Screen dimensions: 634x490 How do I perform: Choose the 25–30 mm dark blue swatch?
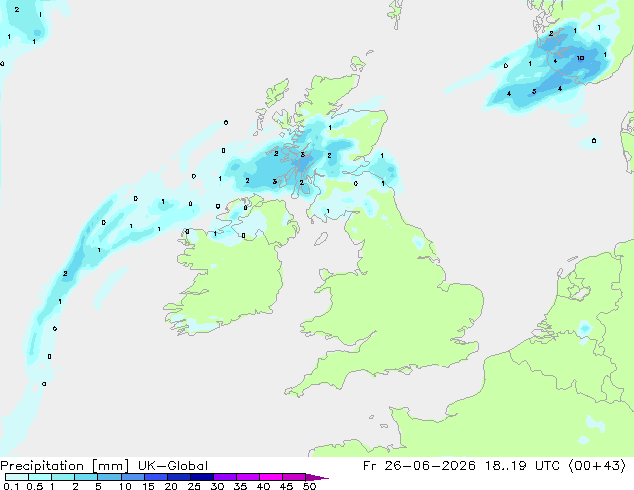(201, 477)
